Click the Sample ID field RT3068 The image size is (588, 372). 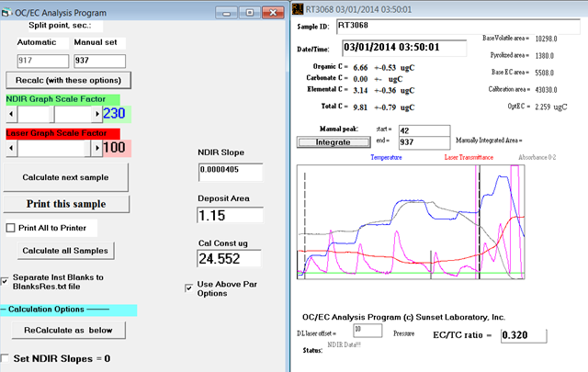point(458,27)
